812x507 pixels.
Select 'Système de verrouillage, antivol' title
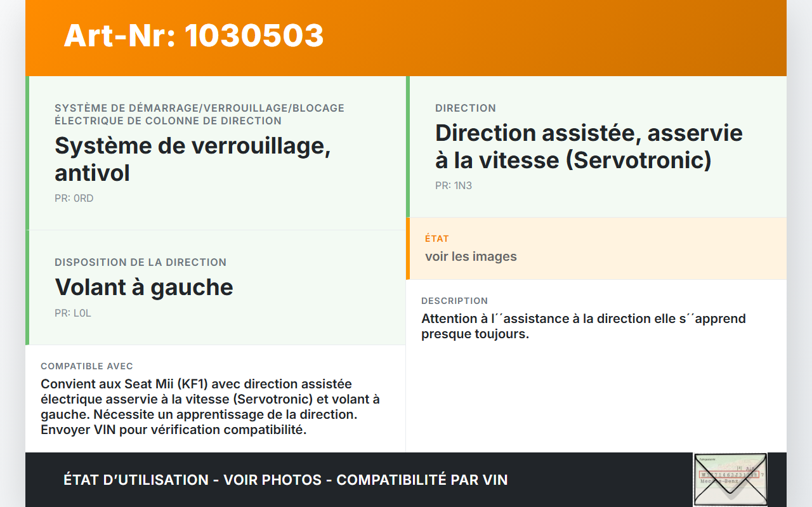click(193, 159)
